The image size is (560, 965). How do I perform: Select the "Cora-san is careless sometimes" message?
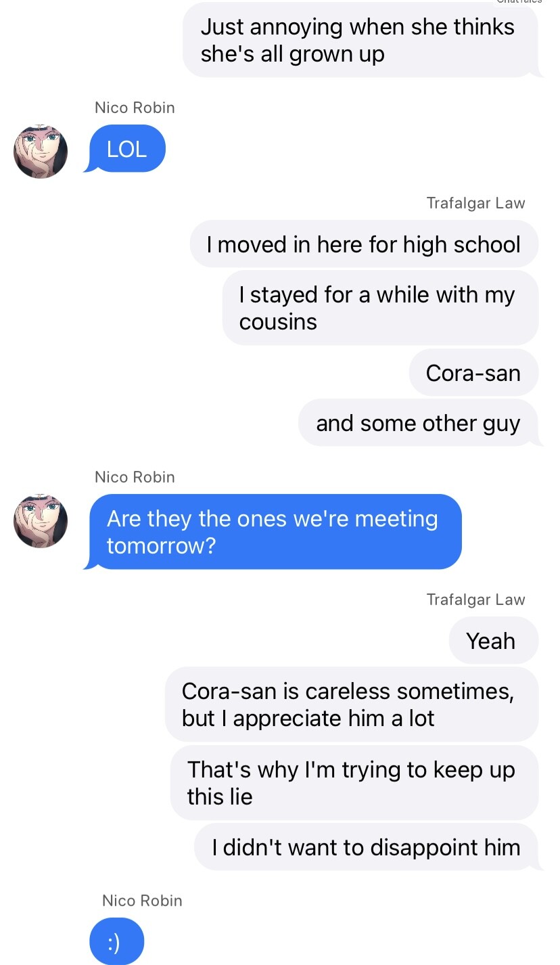351,704
